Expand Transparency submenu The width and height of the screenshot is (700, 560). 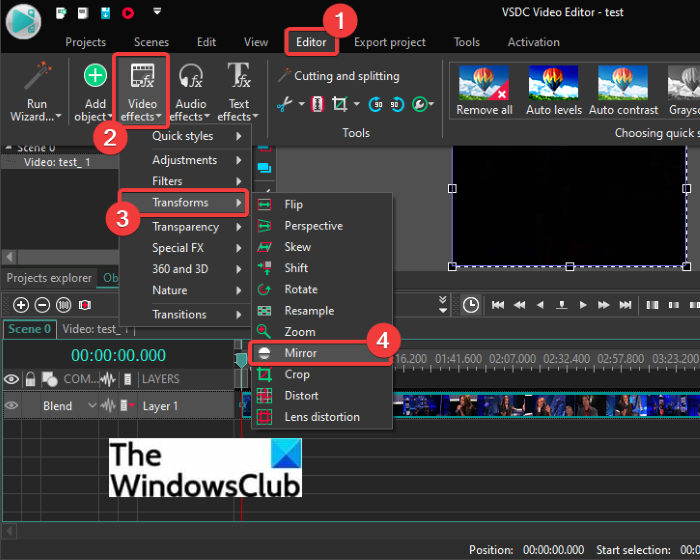pos(185,227)
